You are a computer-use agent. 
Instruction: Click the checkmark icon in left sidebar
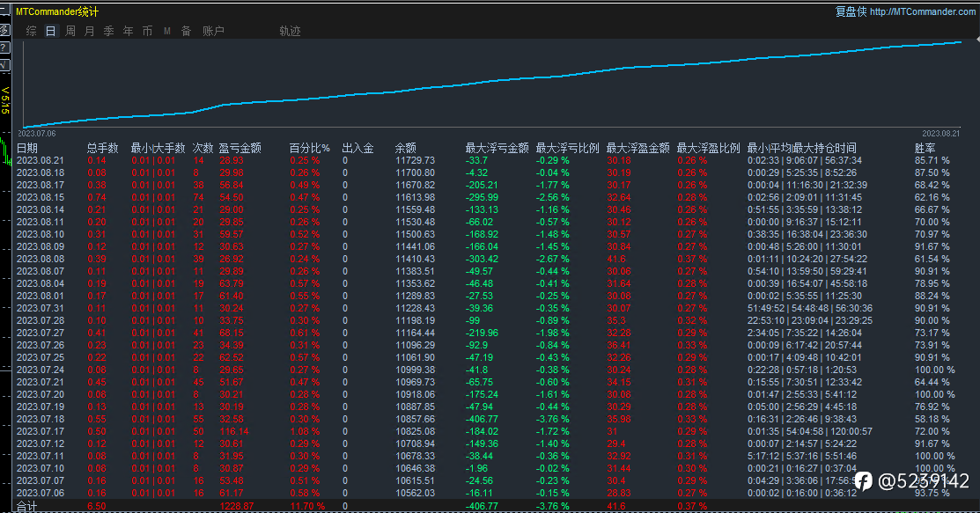[x=4, y=65]
